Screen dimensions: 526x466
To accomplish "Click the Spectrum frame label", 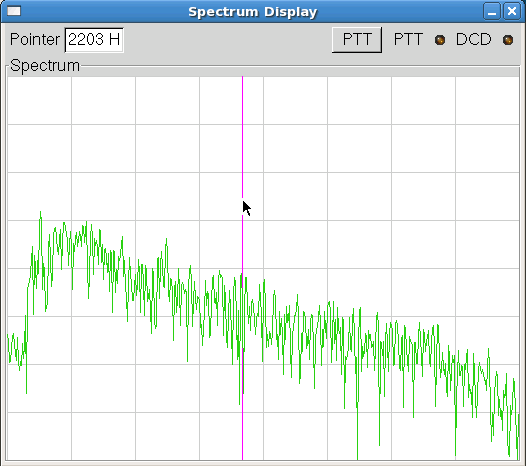I will click(45, 65).
